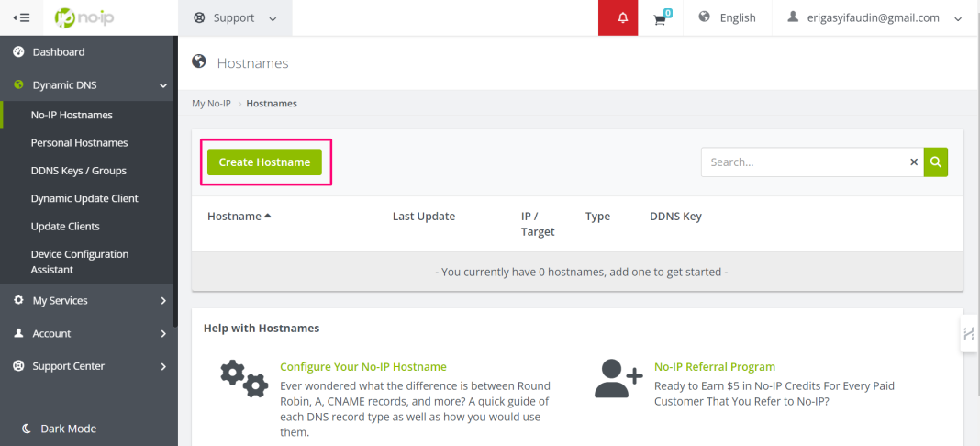
Task: Click the Create Hostname button
Action: coord(264,162)
